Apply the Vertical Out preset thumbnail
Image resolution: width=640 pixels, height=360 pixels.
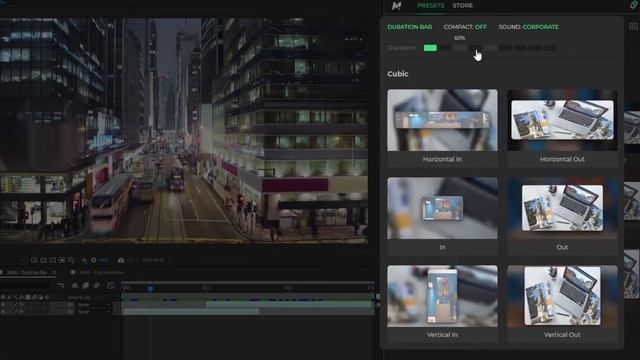click(x=562, y=296)
